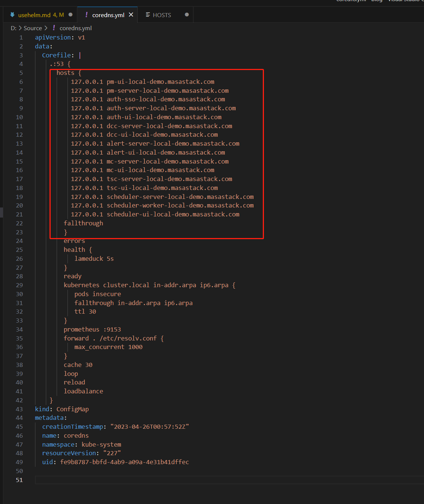The image size is (424, 504).
Task: Click line number 43 in the gutter
Action: 19,409
